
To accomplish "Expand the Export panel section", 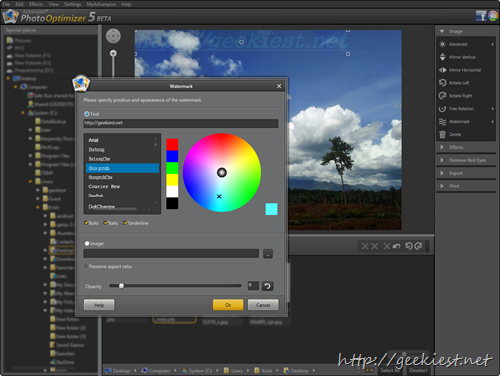I will [442, 173].
